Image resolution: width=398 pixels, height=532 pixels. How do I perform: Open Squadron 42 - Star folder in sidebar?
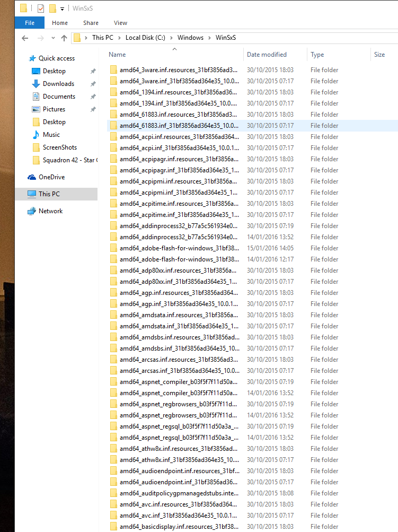[x=70, y=160]
